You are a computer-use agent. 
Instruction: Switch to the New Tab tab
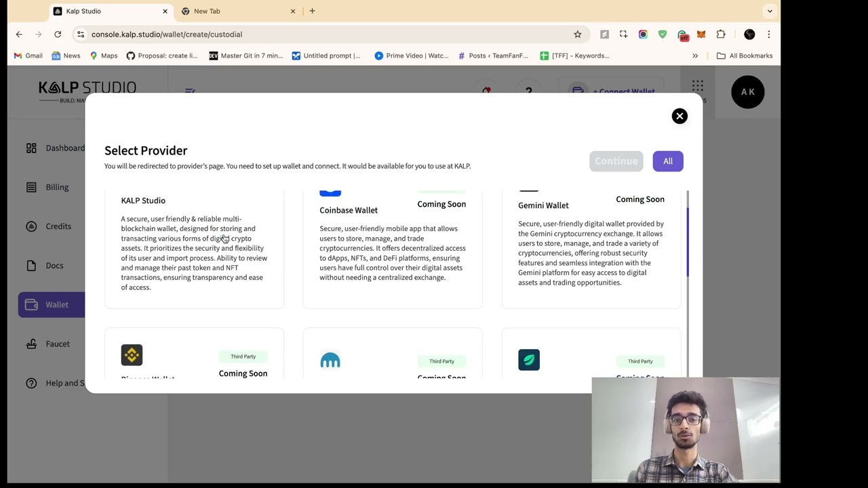pos(239,11)
